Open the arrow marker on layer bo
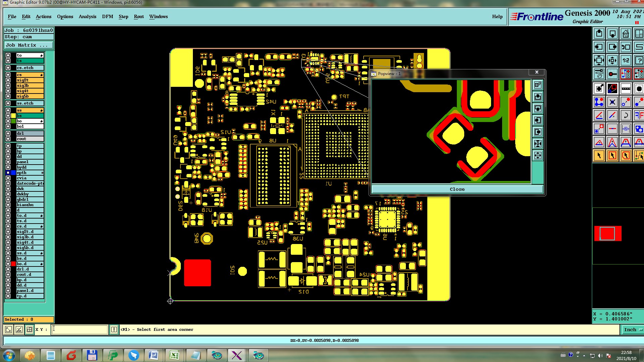The width and height of the screenshot is (644, 362). coord(42,121)
